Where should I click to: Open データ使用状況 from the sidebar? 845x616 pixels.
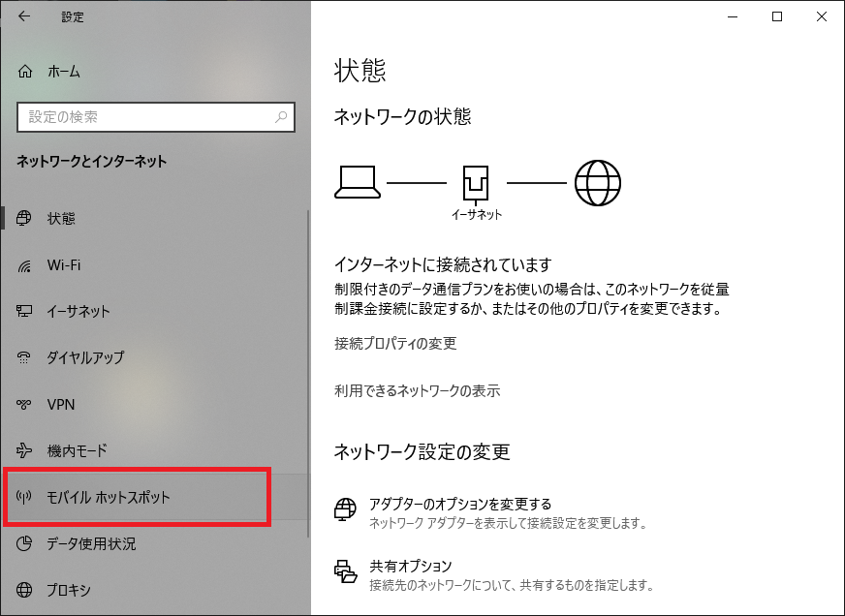91,543
